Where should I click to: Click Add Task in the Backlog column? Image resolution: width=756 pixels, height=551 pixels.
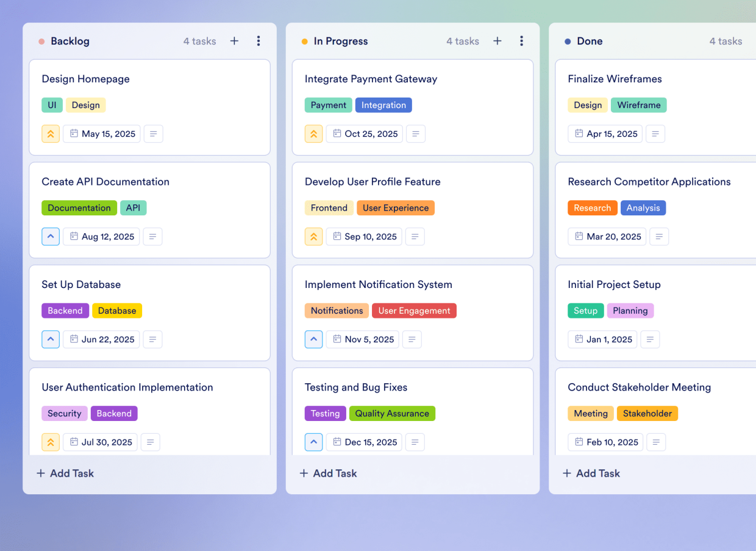click(65, 473)
